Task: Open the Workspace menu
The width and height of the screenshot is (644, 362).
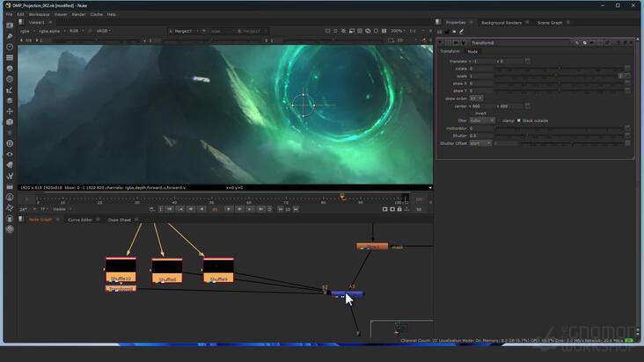Action: pos(39,14)
